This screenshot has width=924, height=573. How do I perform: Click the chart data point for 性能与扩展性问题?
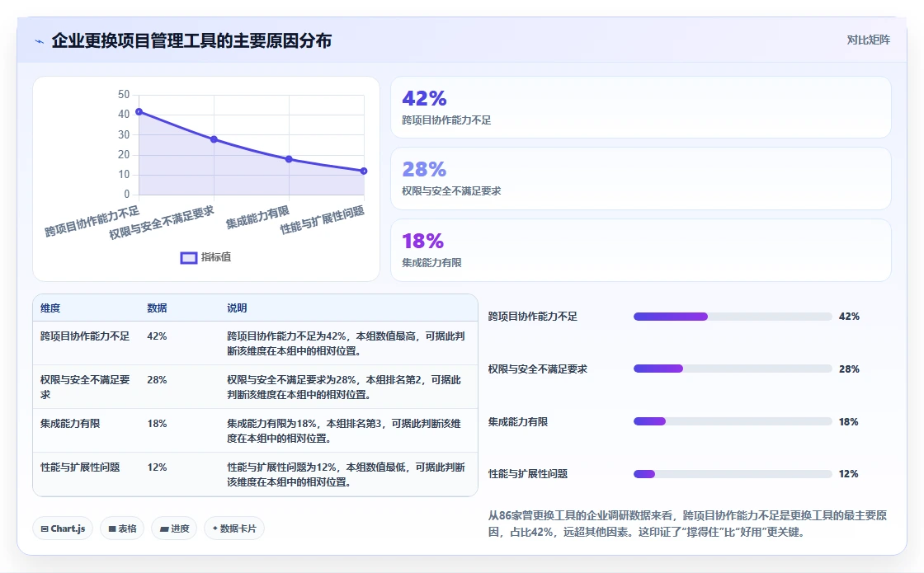[x=364, y=171]
